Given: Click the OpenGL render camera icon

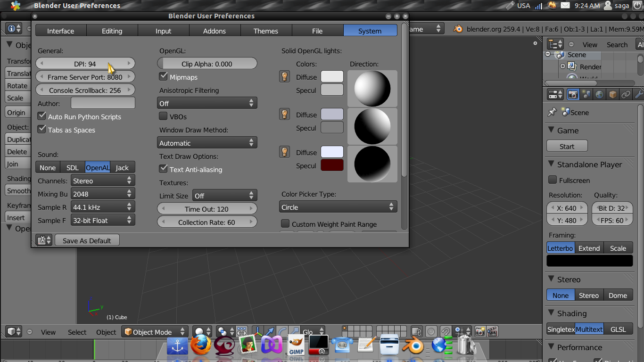Looking at the screenshot, I should 480,331.
